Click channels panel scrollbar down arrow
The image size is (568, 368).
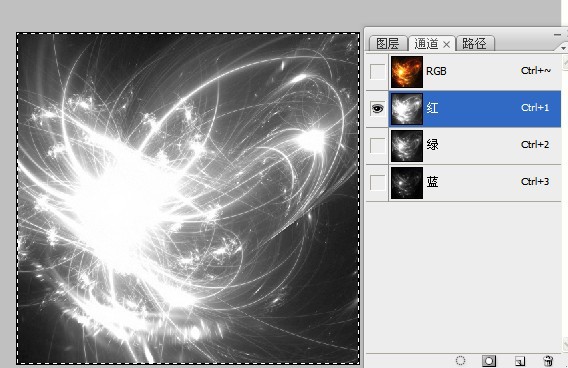click(565, 344)
